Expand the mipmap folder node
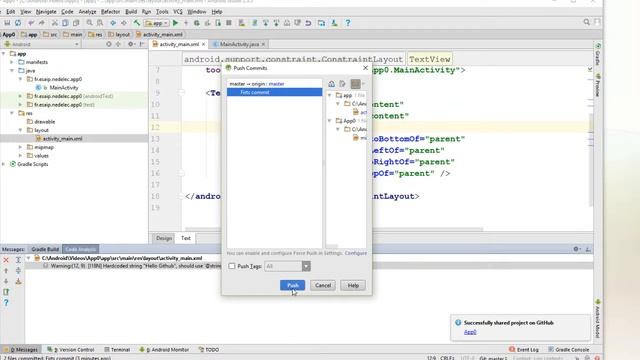Image resolution: width=640 pixels, height=360 pixels. (x=20, y=147)
